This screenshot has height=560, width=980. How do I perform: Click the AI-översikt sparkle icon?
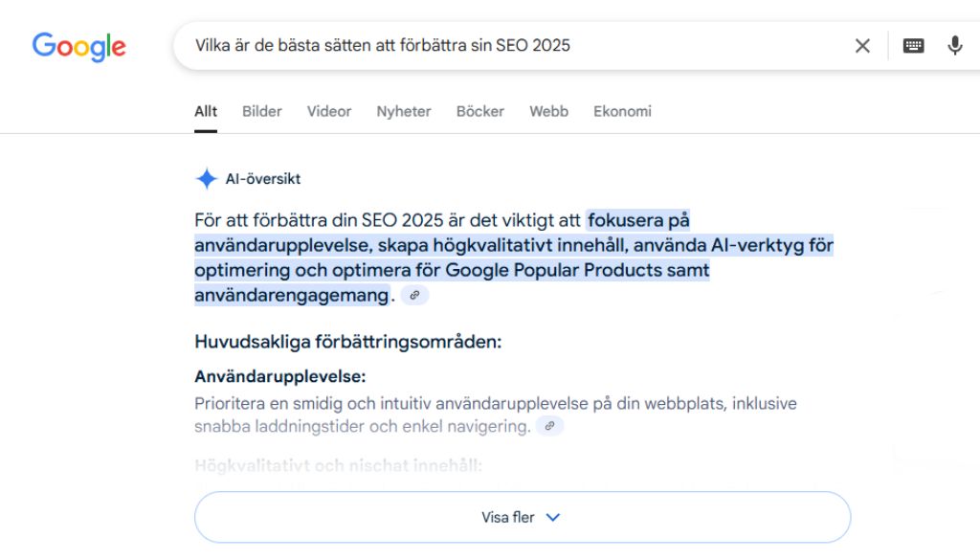pyautogui.click(x=206, y=179)
